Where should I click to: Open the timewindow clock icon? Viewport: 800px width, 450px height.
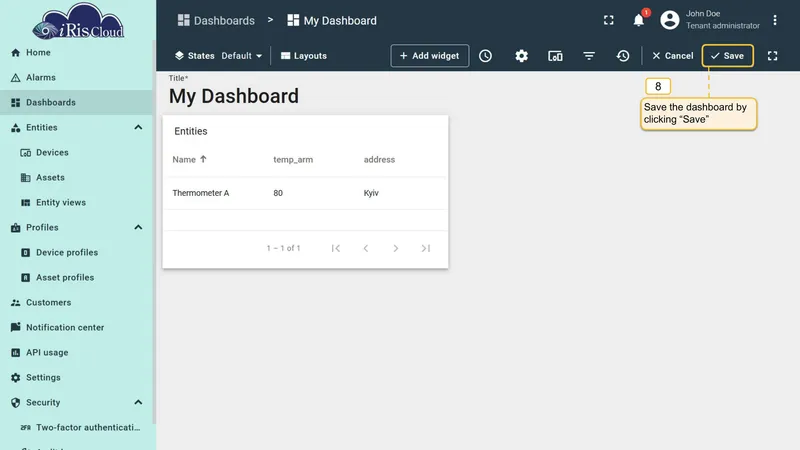click(x=485, y=56)
